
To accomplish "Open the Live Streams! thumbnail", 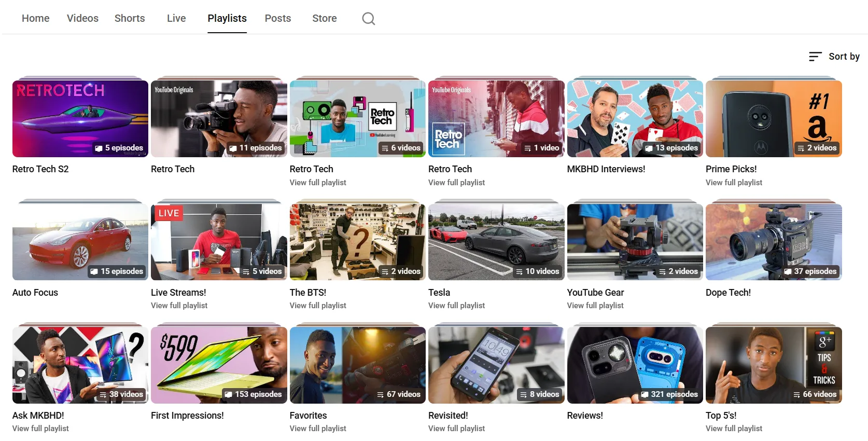I will pyautogui.click(x=219, y=242).
